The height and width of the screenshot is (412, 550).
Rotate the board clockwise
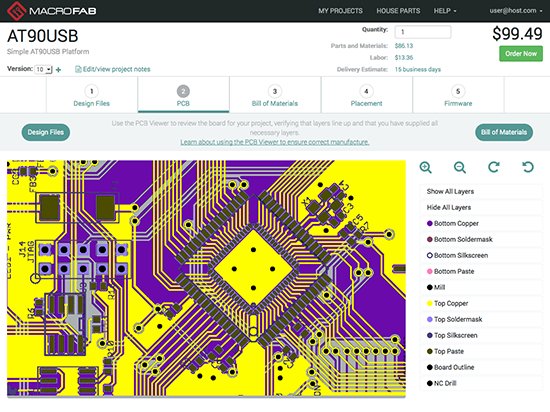tap(494, 167)
